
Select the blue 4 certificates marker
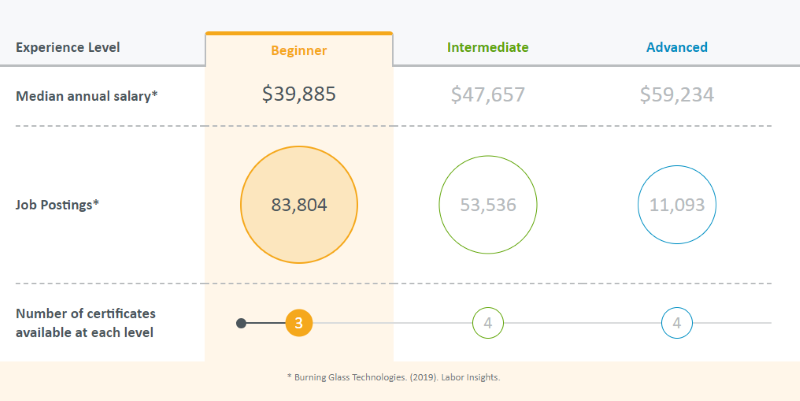tap(677, 323)
